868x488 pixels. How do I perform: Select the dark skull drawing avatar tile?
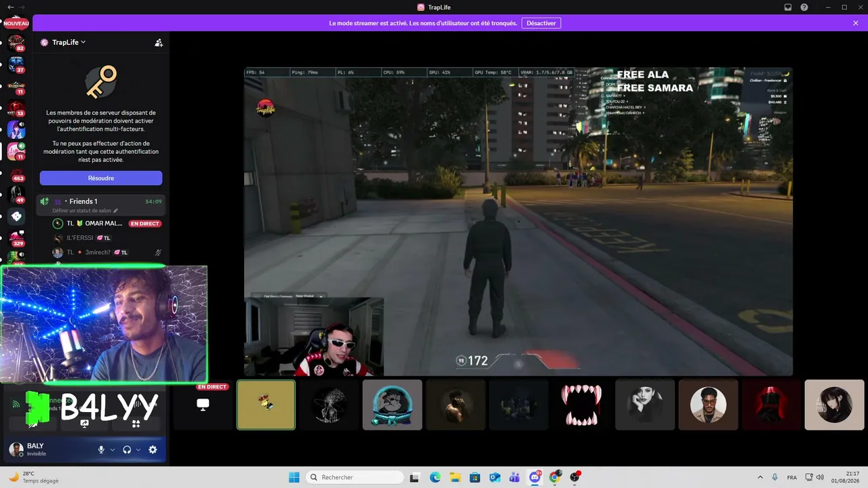(x=329, y=405)
